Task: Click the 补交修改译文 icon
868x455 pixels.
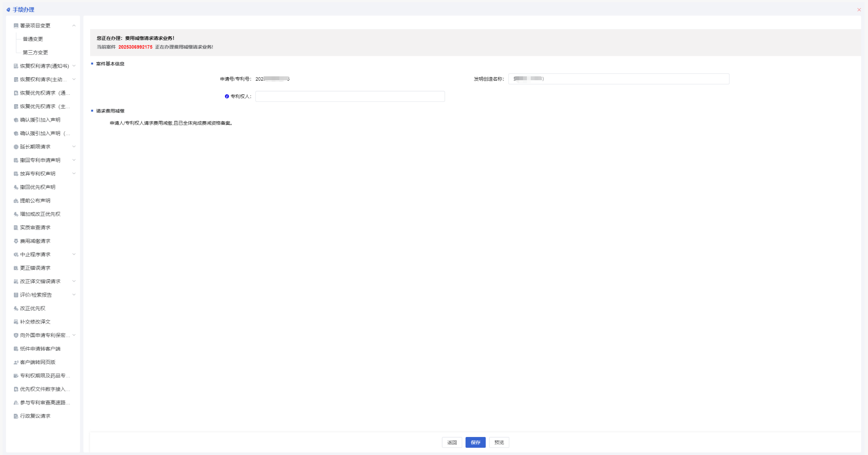Action: (x=16, y=322)
